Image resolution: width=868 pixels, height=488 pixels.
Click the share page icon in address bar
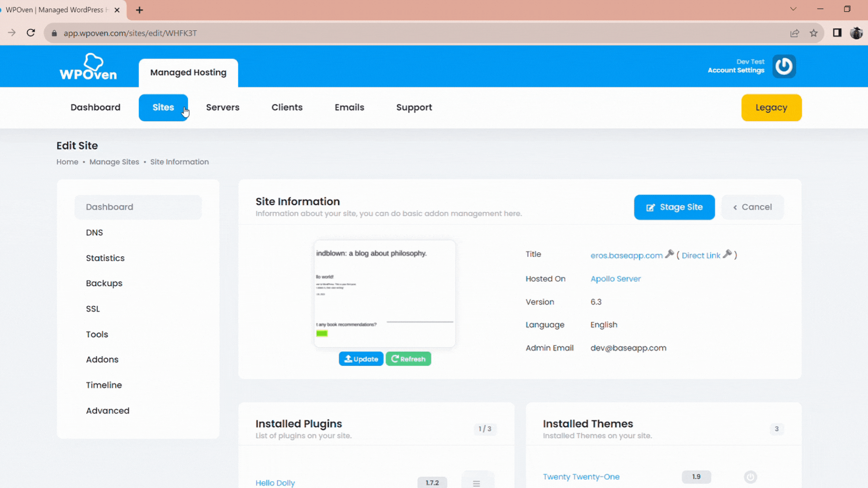point(795,33)
